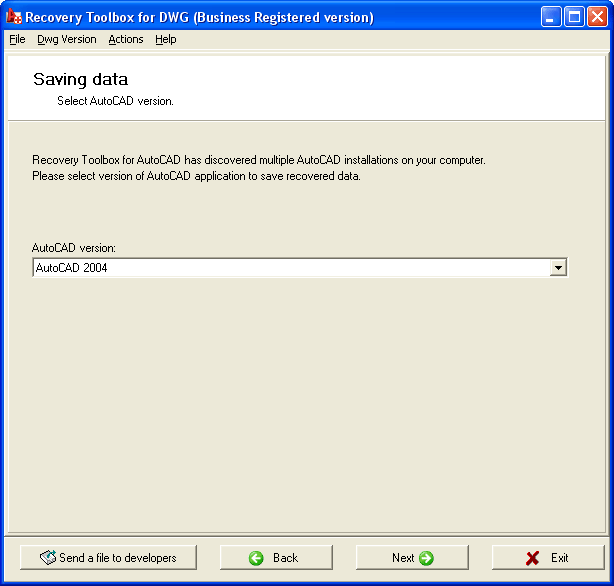Open the Dwg Version menu

67,39
